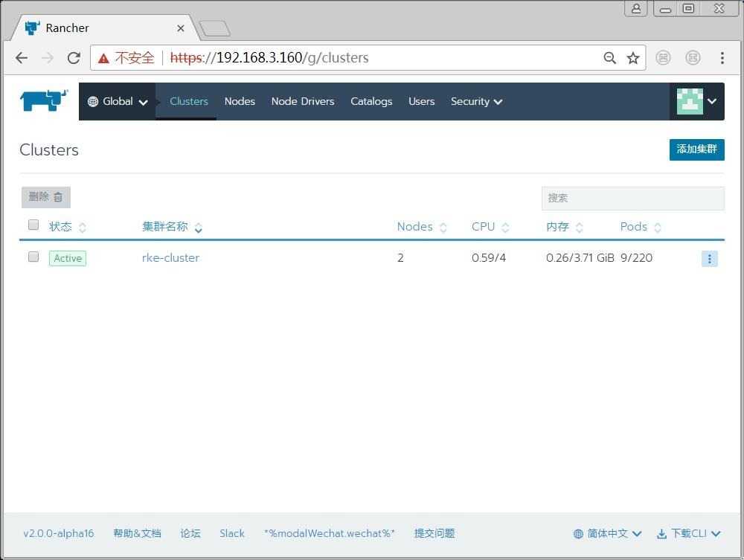Open the Node Drivers nav tab

pos(303,101)
